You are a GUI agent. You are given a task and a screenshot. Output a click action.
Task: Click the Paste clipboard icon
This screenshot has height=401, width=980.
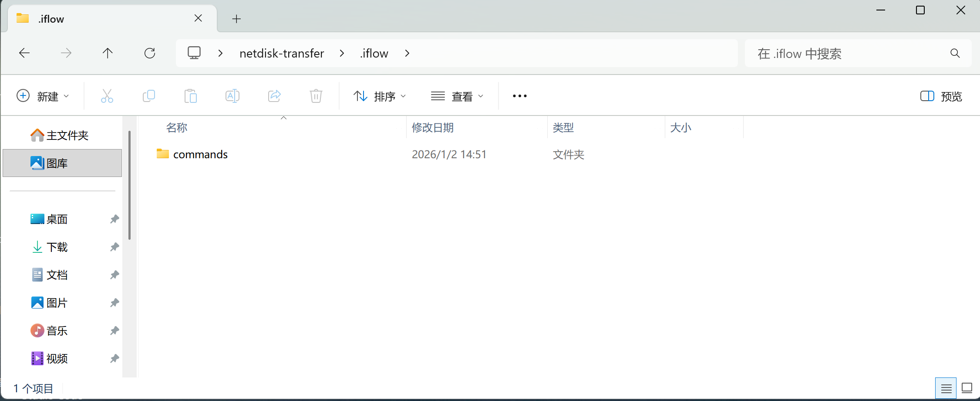[x=191, y=96]
